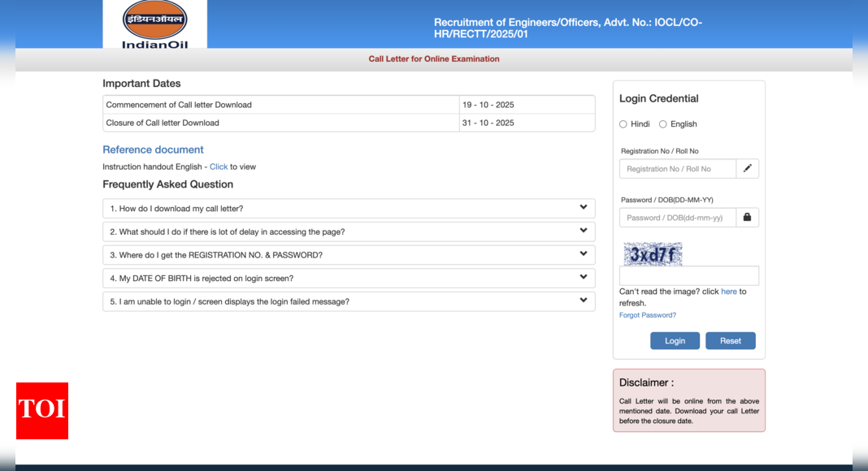This screenshot has height=471, width=868.
Task: Click the captcha text entry box
Action: (x=688, y=276)
